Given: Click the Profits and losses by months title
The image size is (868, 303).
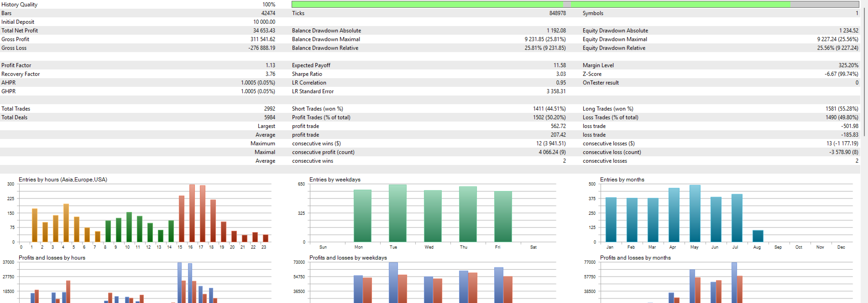Looking at the screenshot, I should pos(635,258).
